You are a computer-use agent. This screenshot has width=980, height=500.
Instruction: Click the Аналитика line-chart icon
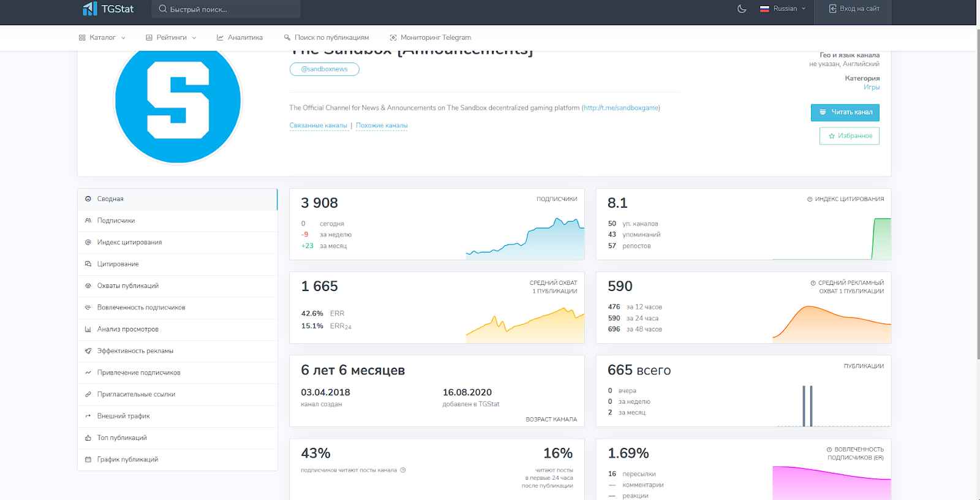[220, 37]
